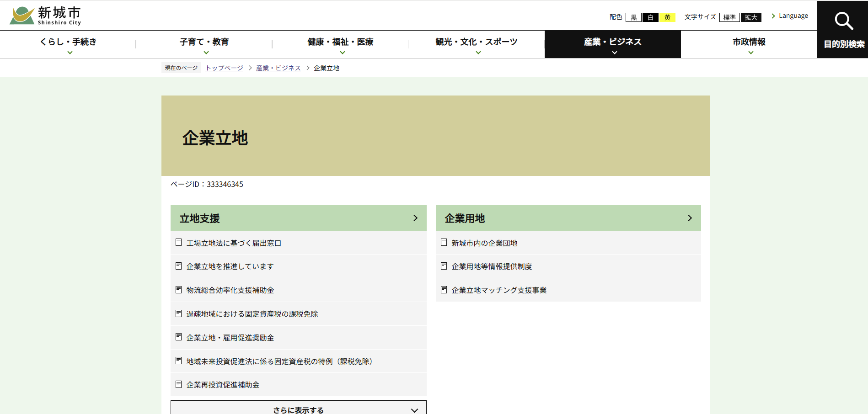Click the document icon beside 企業用地等情報提供制度
The width and height of the screenshot is (868, 414).
(444, 266)
